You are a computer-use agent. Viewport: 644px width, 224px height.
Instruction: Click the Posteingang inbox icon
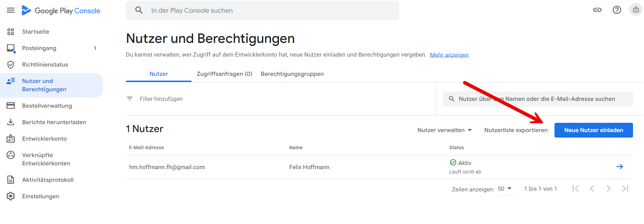[11, 48]
